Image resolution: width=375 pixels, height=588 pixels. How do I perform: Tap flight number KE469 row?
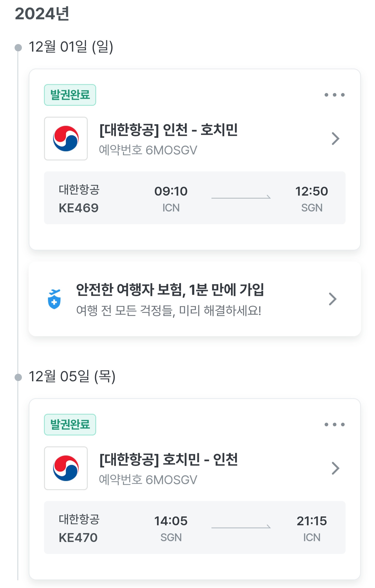(x=79, y=208)
